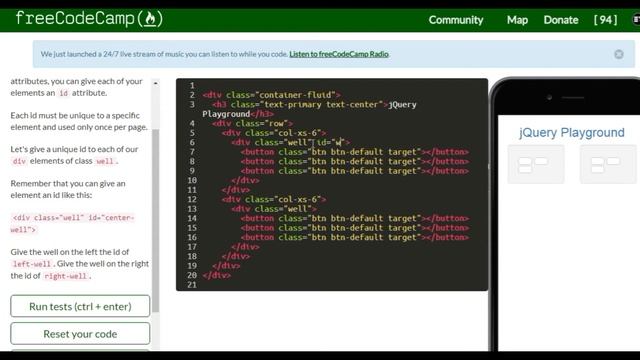Click the example div class="well" code snippet
This screenshot has height=360, width=640.
tap(72, 224)
